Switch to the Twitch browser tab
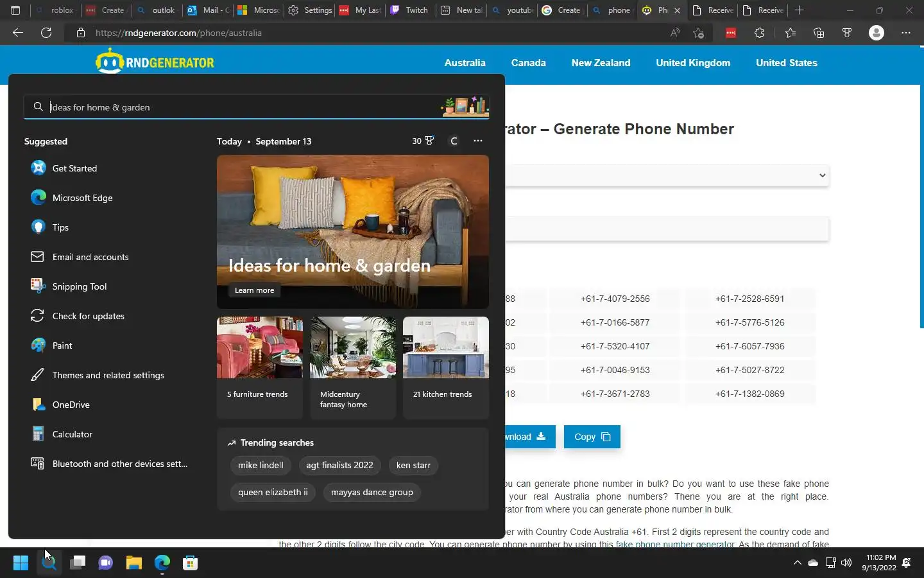The image size is (924, 578). coord(409,10)
